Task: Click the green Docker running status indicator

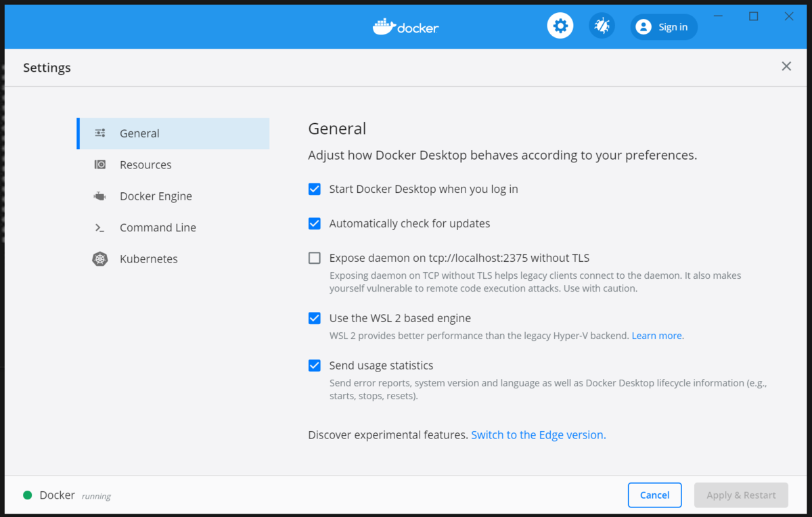Action: 27,495
